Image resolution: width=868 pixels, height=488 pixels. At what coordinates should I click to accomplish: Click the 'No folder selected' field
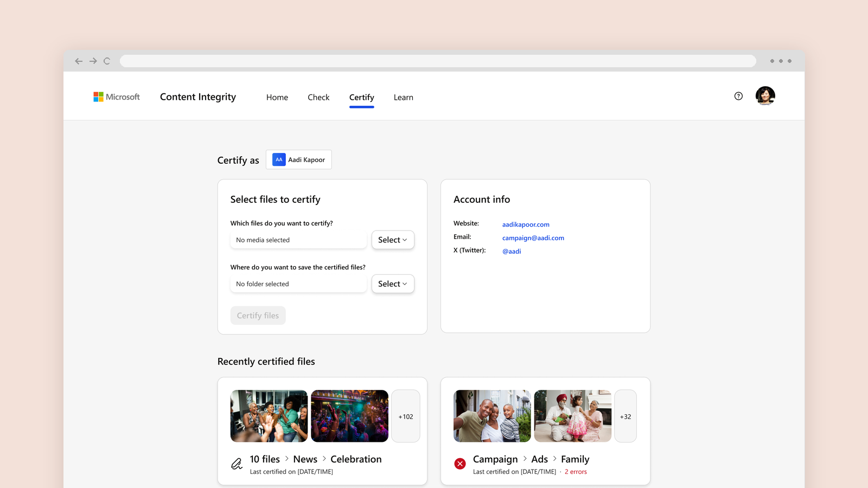(x=299, y=284)
